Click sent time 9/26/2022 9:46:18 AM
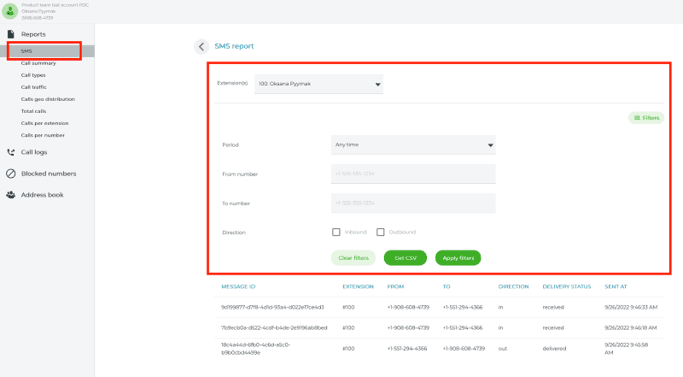 point(630,328)
